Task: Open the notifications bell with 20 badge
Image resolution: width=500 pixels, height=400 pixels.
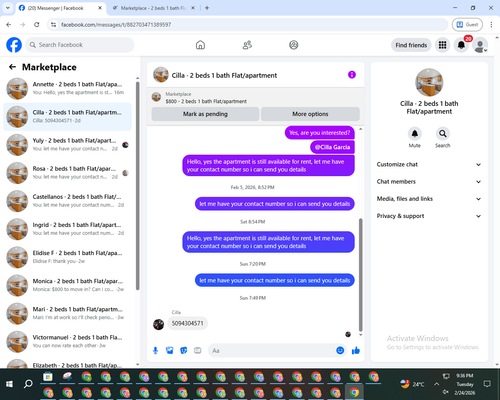Action: pyautogui.click(x=461, y=45)
